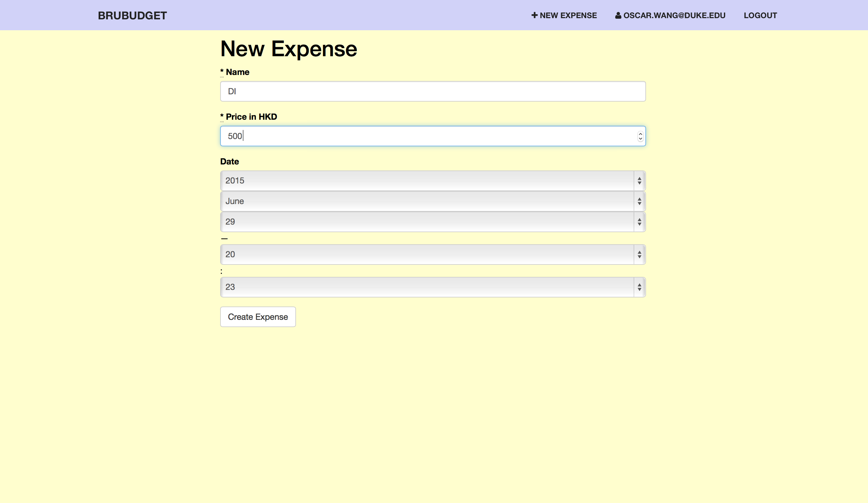Viewport: 868px width, 503px height.
Task: Open the oscar.wang@duke.edu account link
Action: click(x=674, y=15)
